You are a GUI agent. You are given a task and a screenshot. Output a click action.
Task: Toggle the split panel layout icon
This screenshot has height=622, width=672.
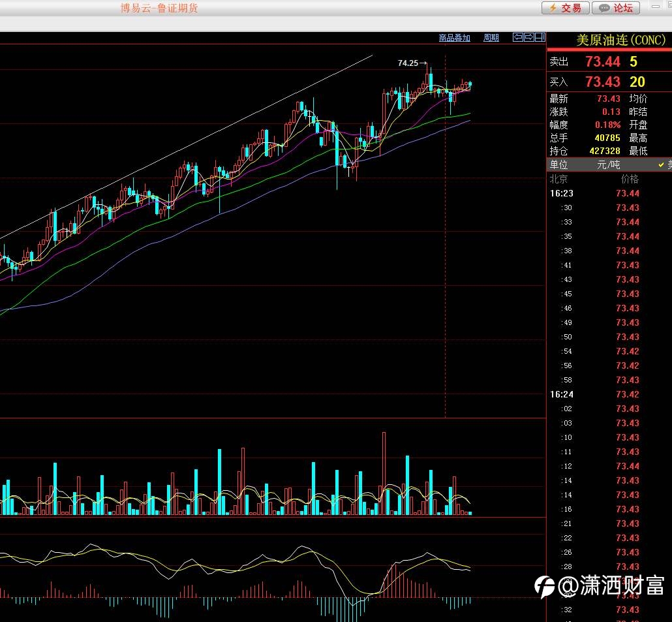540,37
